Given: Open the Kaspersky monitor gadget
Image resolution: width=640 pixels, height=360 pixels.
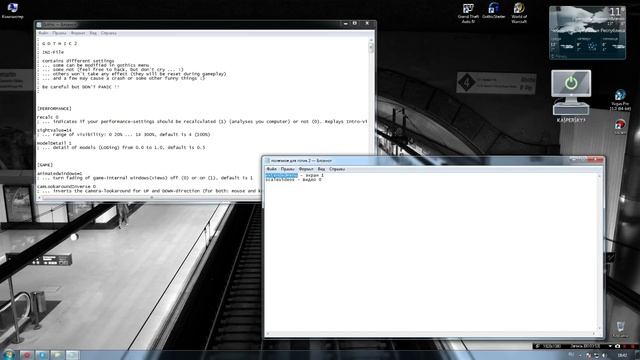Looking at the screenshot, I should tap(571, 96).
